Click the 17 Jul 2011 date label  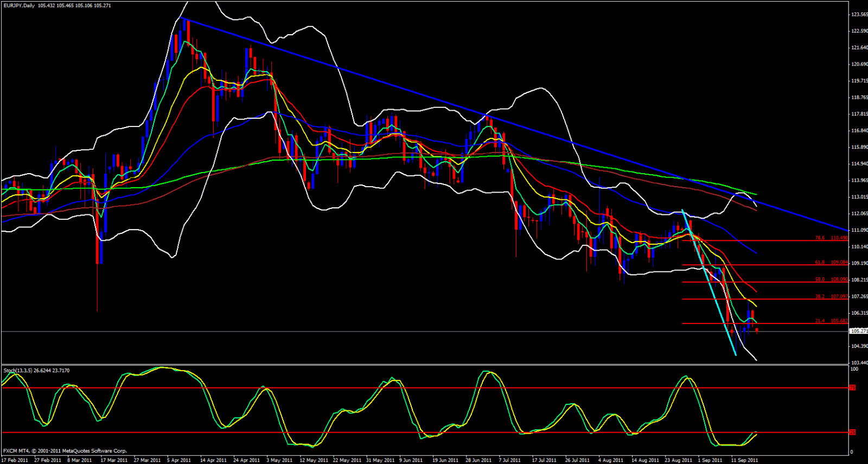[x=544, y=460]
